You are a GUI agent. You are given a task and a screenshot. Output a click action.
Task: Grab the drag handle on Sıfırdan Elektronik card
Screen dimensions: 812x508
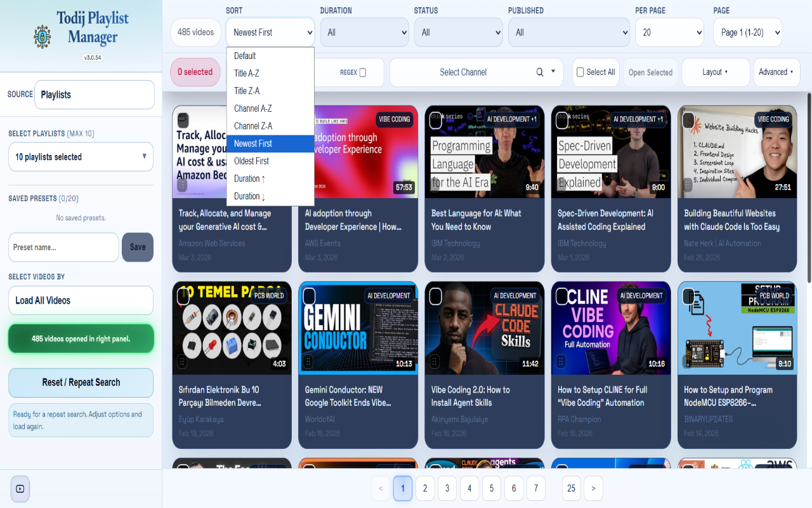coord(182,362)
